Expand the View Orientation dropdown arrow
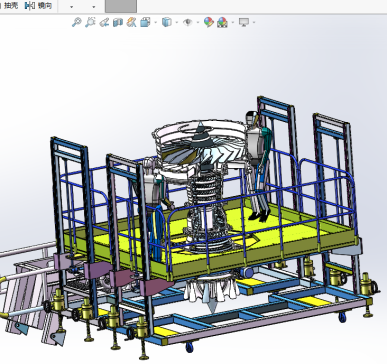 click(156, 23)
